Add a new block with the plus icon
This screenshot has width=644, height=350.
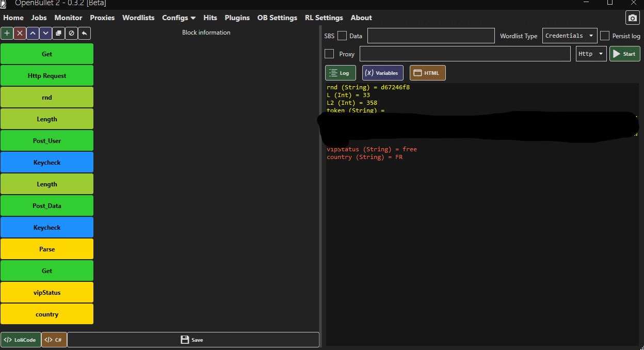(x=7, y=33)
